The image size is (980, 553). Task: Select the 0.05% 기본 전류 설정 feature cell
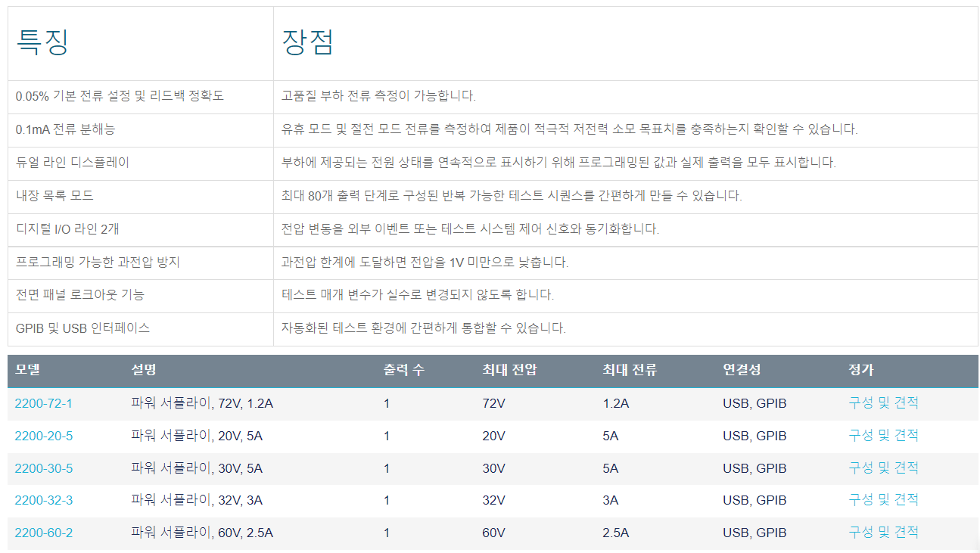141,97
